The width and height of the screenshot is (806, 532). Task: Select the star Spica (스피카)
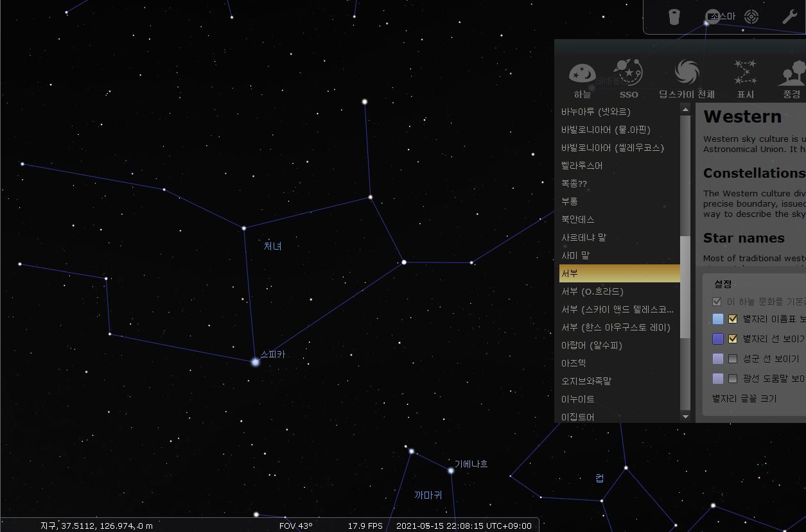[x=255, y=362]
